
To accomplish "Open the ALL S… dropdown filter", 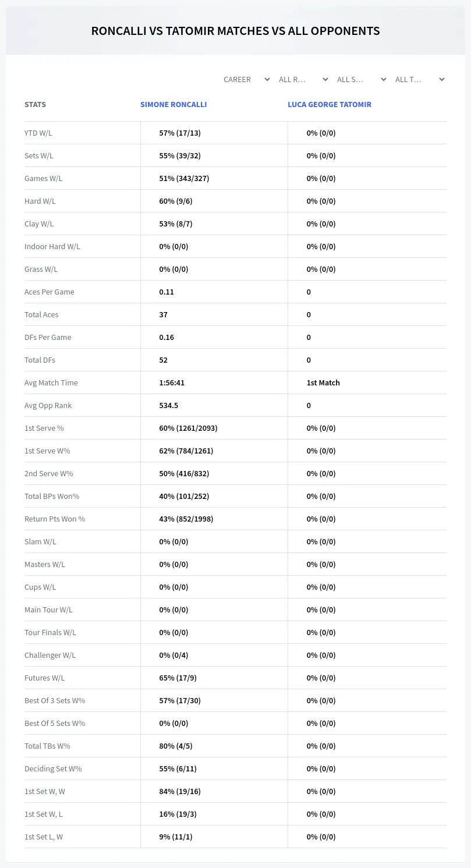I will tap(361, 79).
